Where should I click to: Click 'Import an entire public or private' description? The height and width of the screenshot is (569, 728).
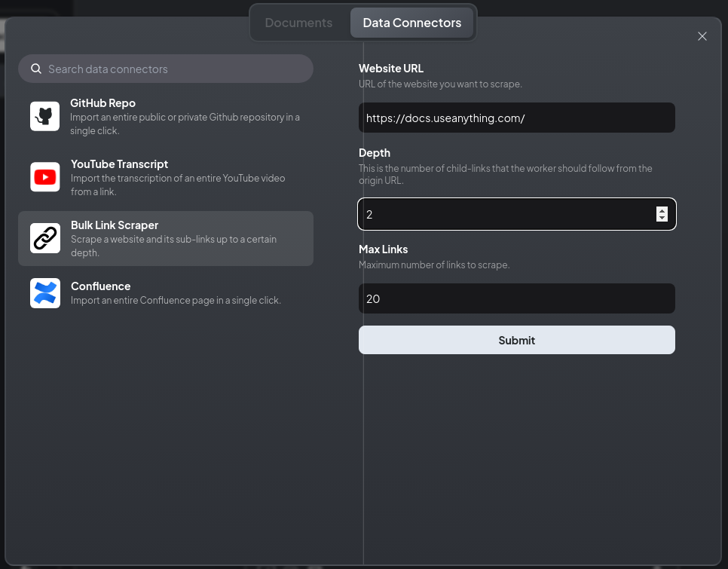tap(185, 124)
